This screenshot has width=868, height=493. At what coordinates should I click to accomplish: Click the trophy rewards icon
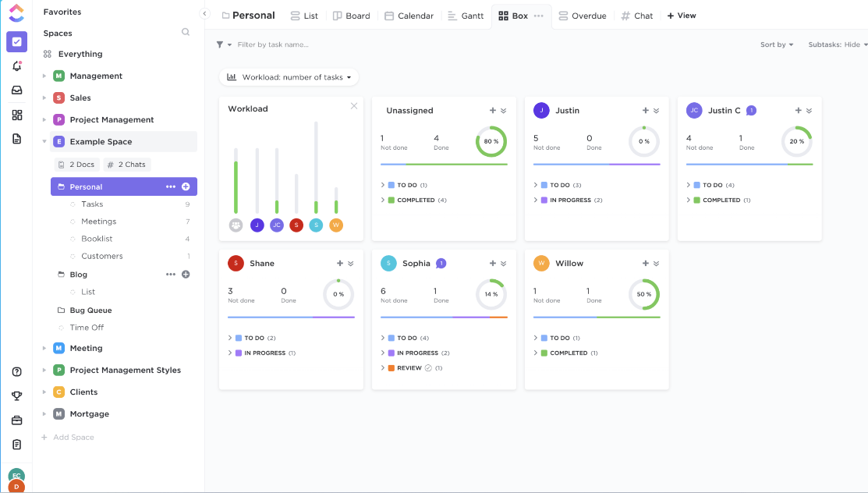(17, 395)
